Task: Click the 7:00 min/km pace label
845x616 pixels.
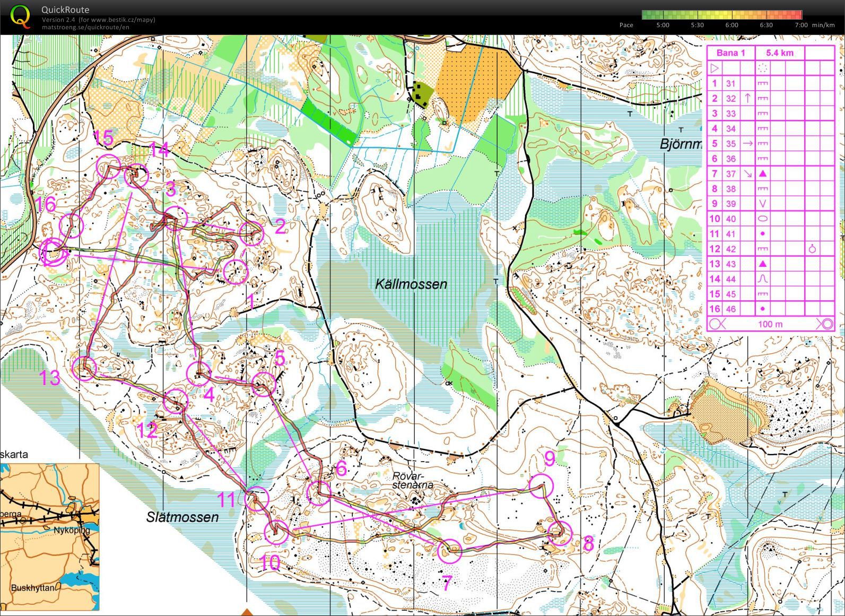Action: pyautogui.click(x=815, y=25)
